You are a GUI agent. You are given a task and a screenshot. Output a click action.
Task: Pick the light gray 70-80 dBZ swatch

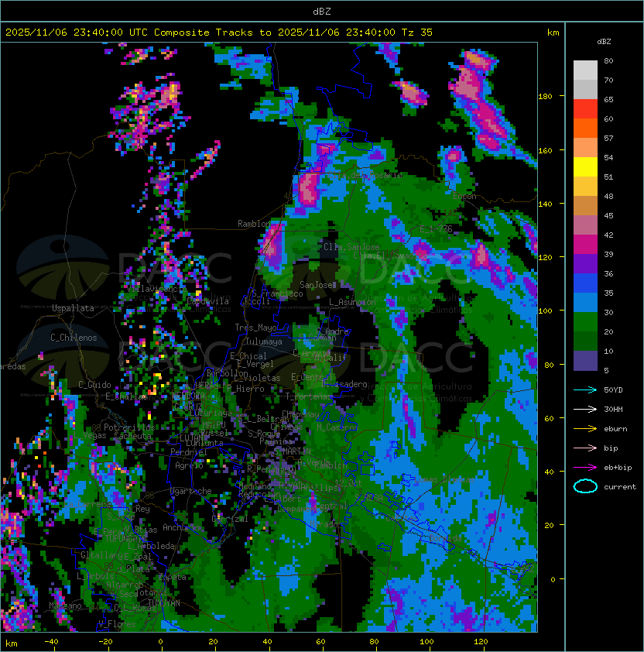coord(585,70)
